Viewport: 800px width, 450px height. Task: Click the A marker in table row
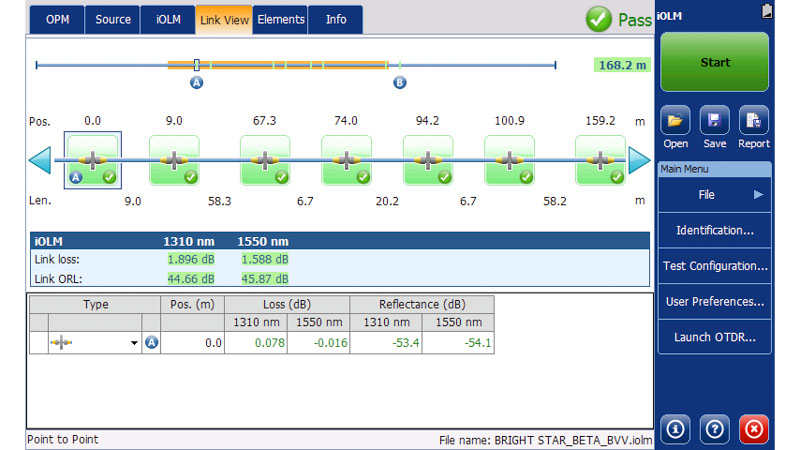151,342
